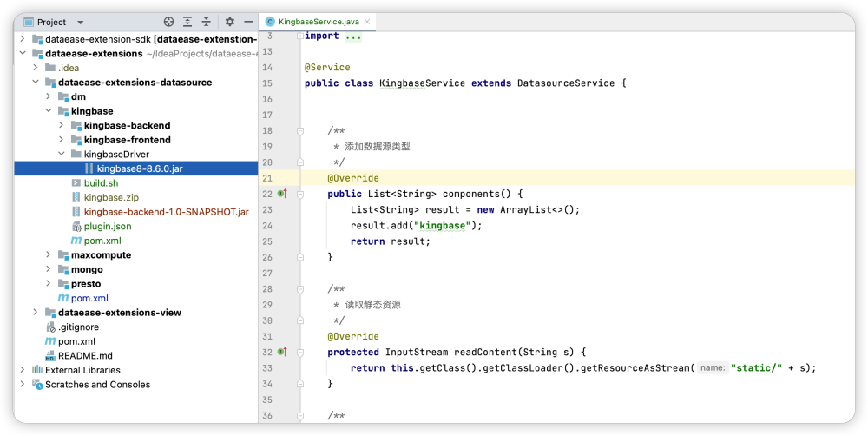
Task: Open the Project view dropdown
Action: [80, 23]
